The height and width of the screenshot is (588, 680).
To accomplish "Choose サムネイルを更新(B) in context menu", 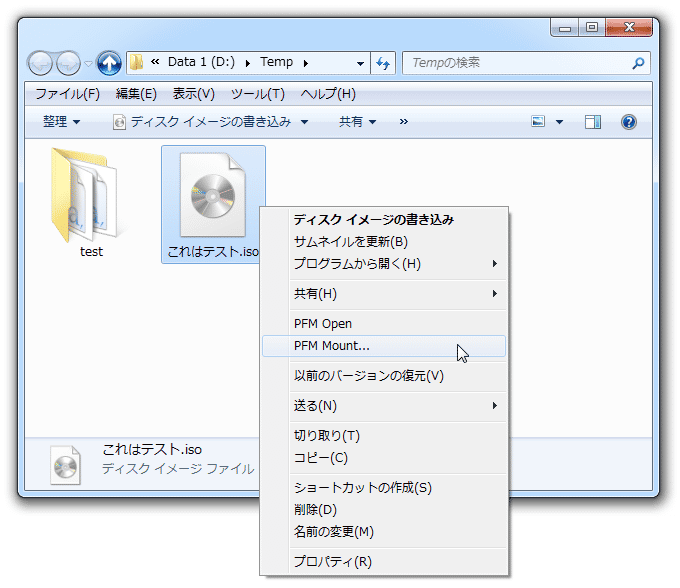I will 384,242.
